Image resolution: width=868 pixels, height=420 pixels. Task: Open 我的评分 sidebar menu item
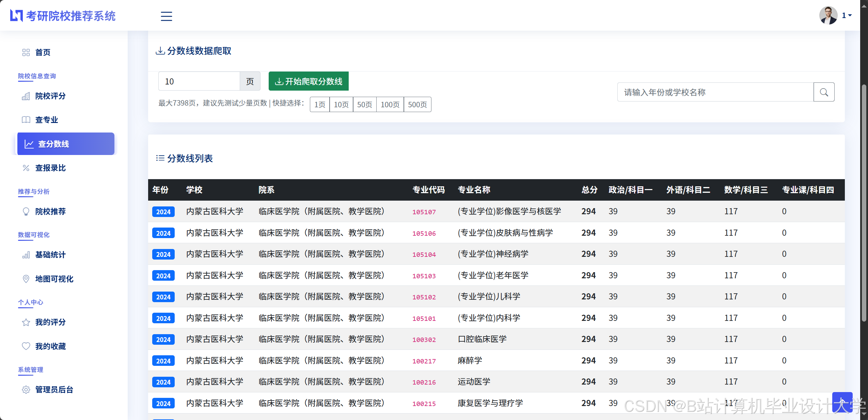tap(50, 322)
